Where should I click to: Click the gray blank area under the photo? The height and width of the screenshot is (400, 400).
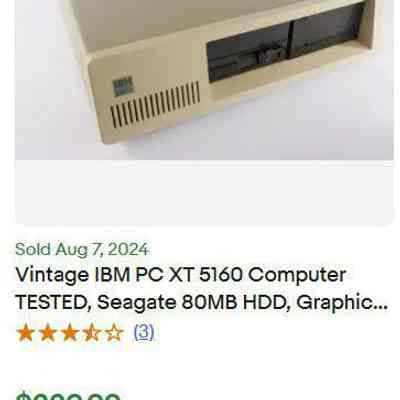coord(204,192)
